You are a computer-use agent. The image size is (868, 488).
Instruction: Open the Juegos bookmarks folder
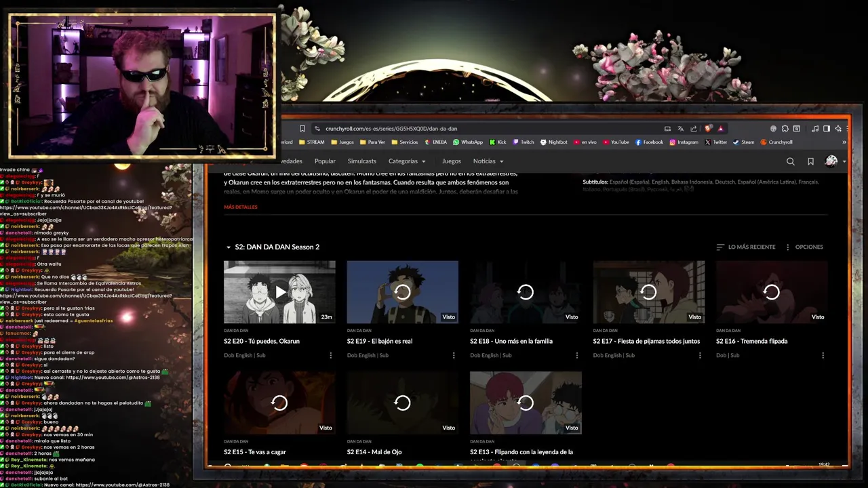tap(342, 142)
